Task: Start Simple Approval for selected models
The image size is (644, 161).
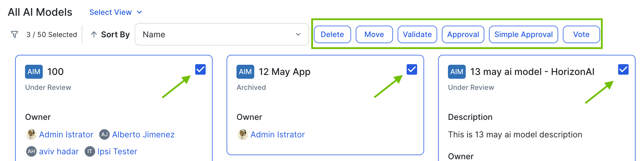Action: pyautogui.click(x=523, y=34)
